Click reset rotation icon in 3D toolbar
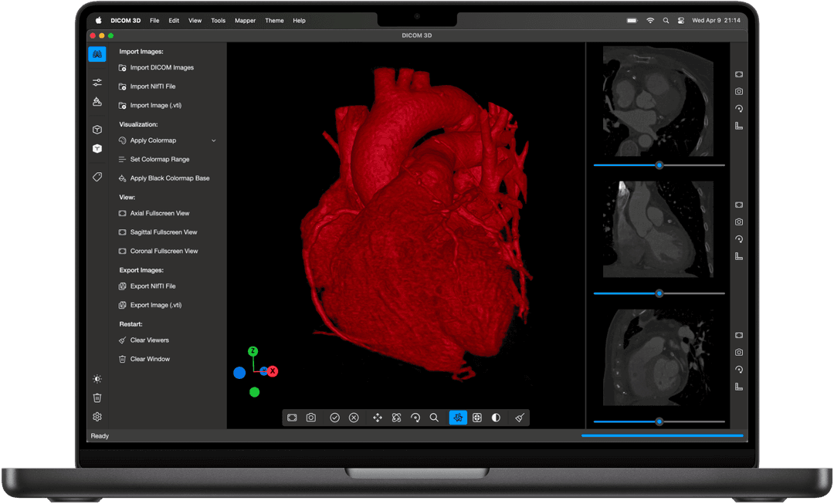The height and width of the screenshot is (504, 834). coord(415,418)
